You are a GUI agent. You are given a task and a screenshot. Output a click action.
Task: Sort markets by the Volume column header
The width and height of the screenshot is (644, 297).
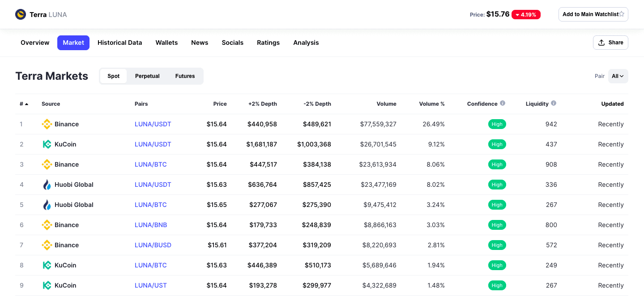pos(386,104)
